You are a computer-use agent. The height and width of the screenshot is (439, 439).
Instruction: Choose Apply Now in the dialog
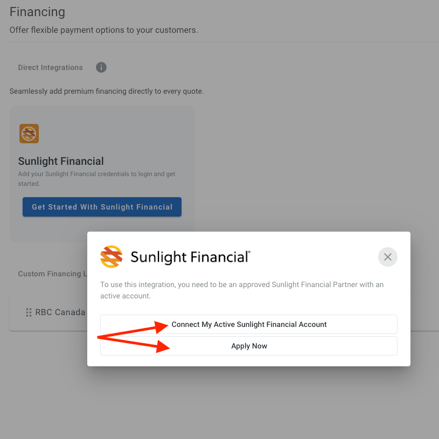249,346
